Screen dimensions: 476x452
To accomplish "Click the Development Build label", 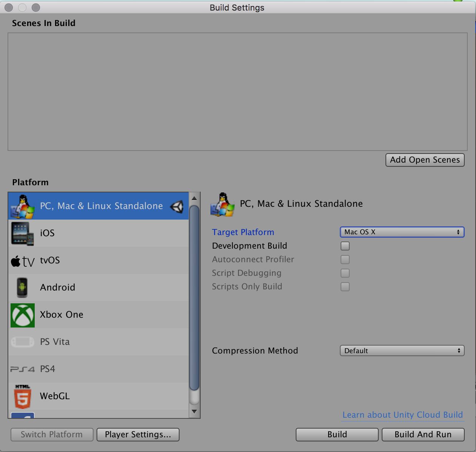I will click(x=250, y=246).
